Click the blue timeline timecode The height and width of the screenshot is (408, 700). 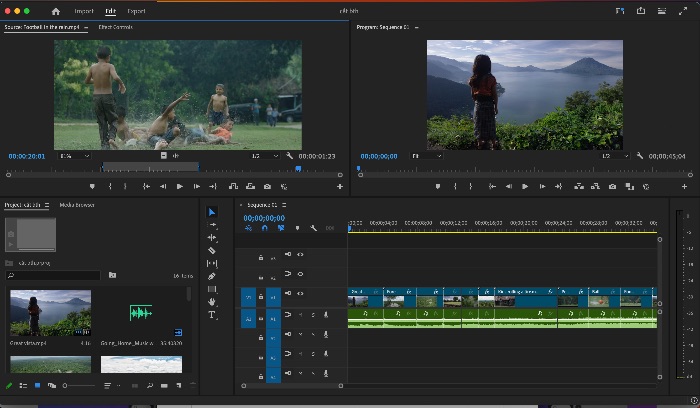point(264,218)
